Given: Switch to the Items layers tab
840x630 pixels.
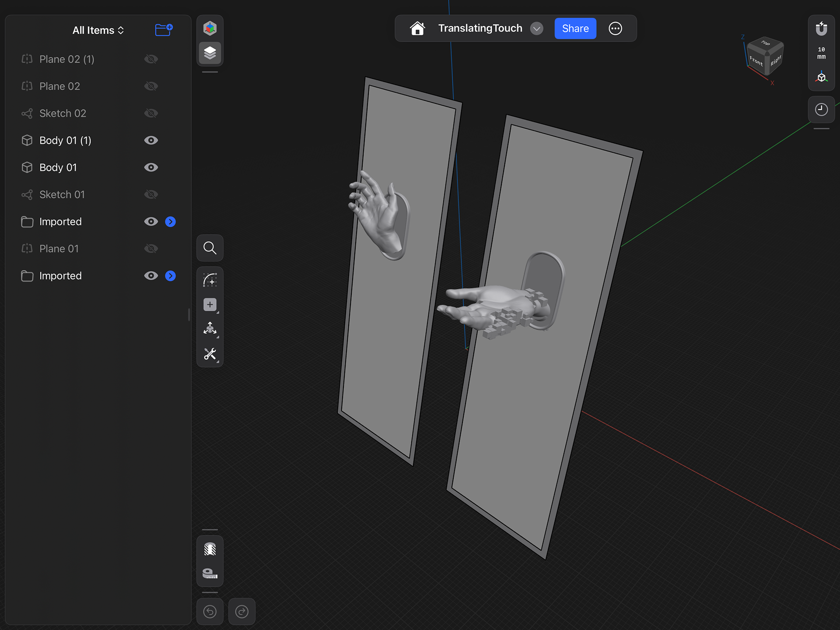Looking at the screenshot, I should [210, 53].
